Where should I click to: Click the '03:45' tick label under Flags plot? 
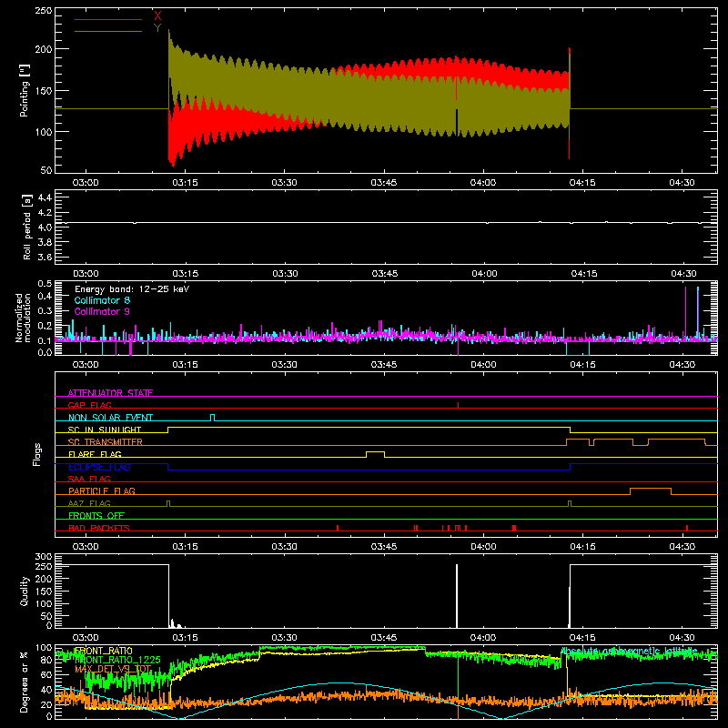point(384,547)
